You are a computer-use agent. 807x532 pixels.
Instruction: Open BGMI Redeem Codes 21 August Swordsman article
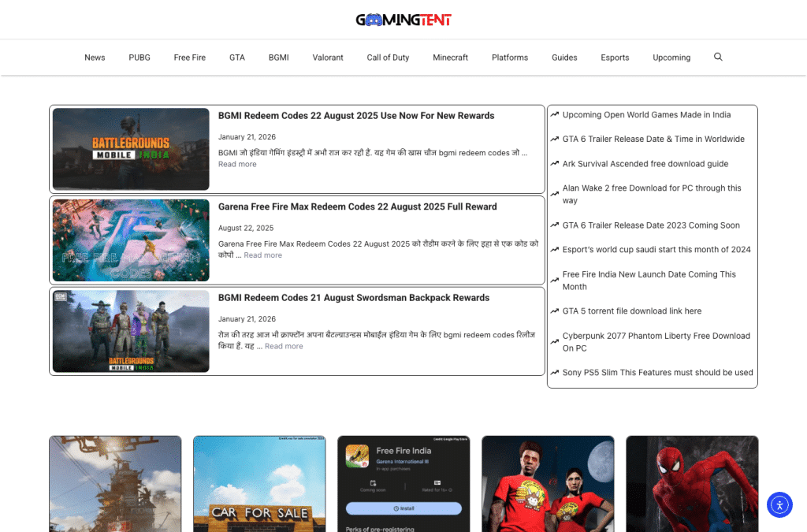pos(354,298)
